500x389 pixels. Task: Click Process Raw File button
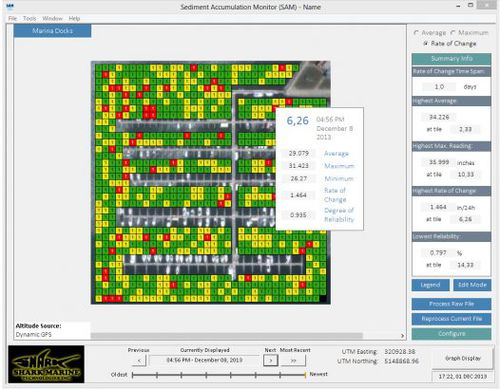pos(451,304)
